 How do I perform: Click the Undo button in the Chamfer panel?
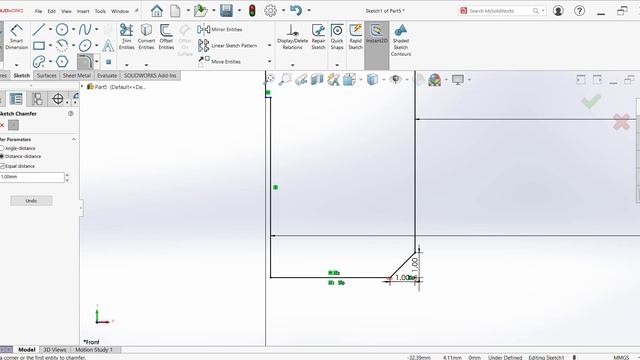[x=31, y=201]
